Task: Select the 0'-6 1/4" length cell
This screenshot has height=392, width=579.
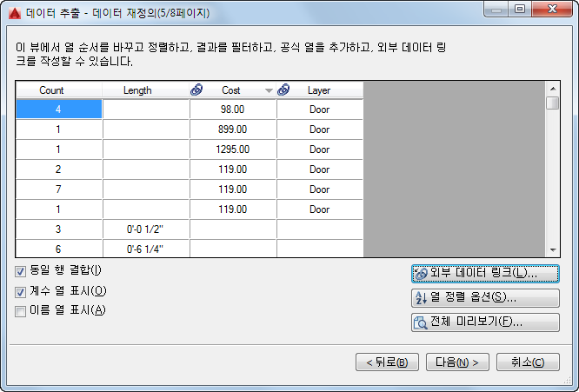Action: pos(146,249)
